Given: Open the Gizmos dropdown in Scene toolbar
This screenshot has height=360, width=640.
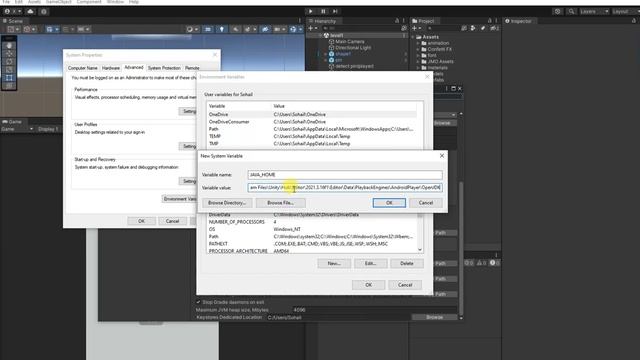Looking at the screenshot, I should coord(296,29).
